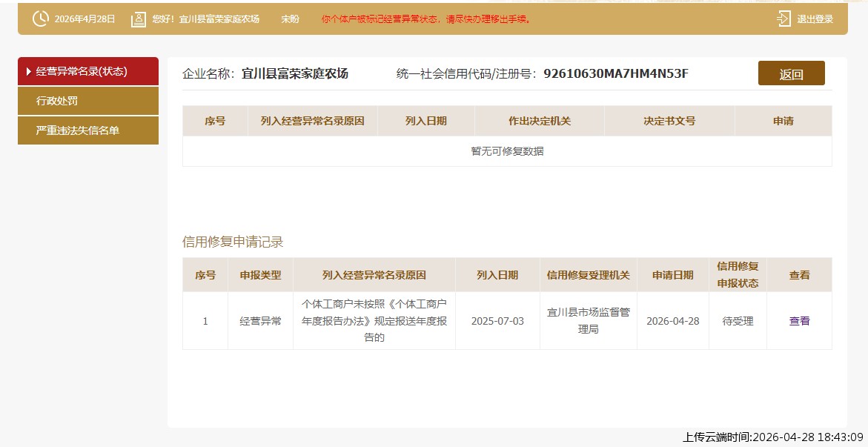The width and height of the screenshot is (868, 447).
Task: Select the 2026-04-28 application date cell
Action: point(672,321)
